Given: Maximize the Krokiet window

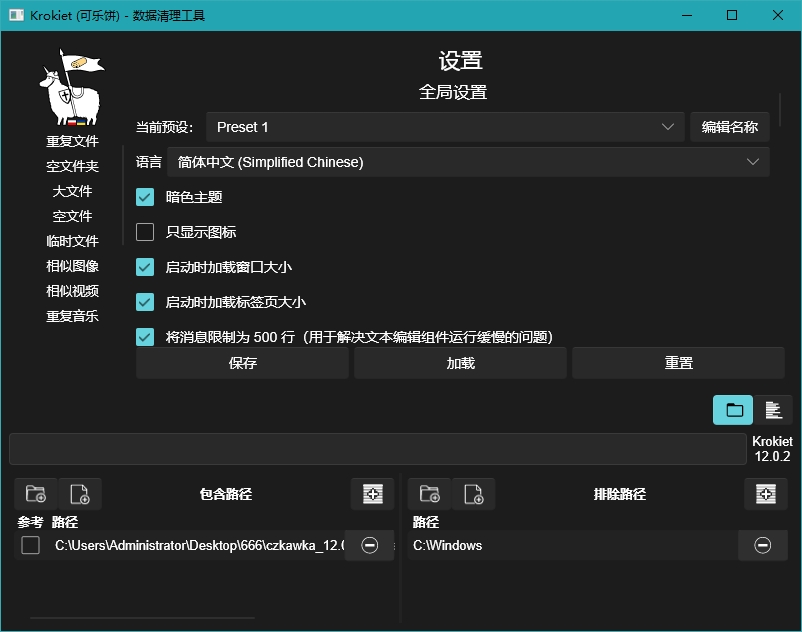Looking at the screenshot, I should pos(732,15).
